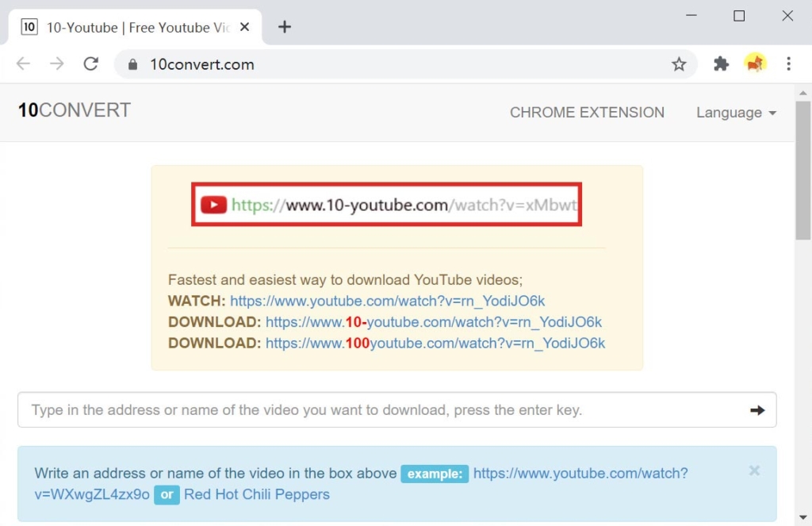
Task: Maximize the Chrome window
Action: (739, 16)
